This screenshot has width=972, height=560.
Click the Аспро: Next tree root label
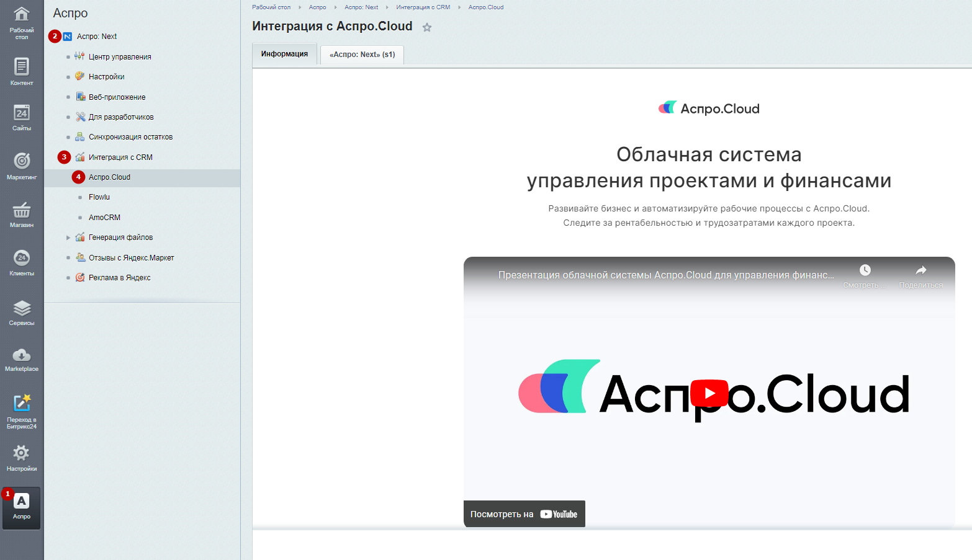tap(97, 37)
